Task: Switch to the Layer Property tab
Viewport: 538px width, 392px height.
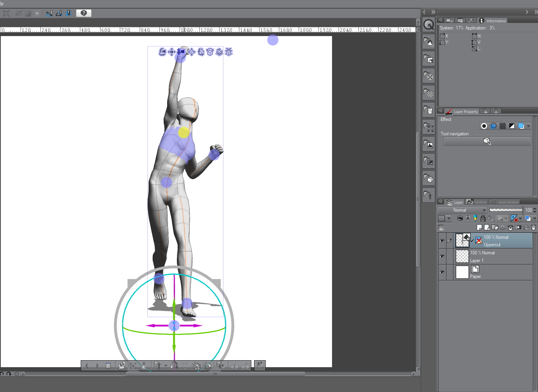Action: coord(462,111)
